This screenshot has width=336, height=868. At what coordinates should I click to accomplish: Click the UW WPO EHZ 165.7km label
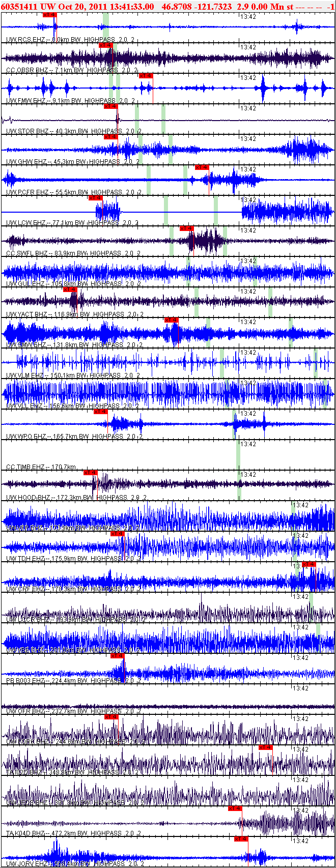tap(74, 437)
